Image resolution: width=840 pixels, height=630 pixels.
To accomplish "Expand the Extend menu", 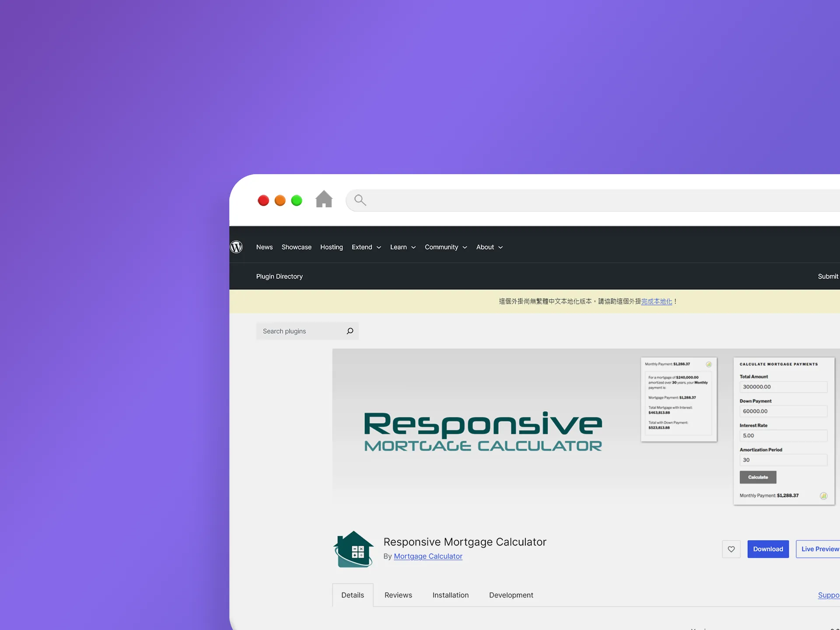I will [367, 247].
